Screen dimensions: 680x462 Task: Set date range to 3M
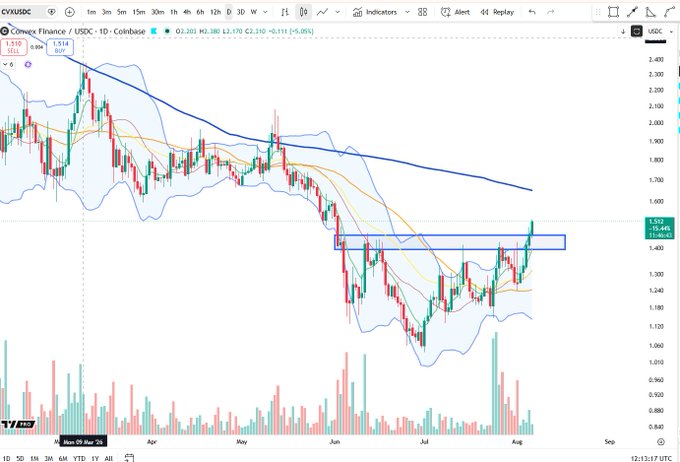pos(49,458)
